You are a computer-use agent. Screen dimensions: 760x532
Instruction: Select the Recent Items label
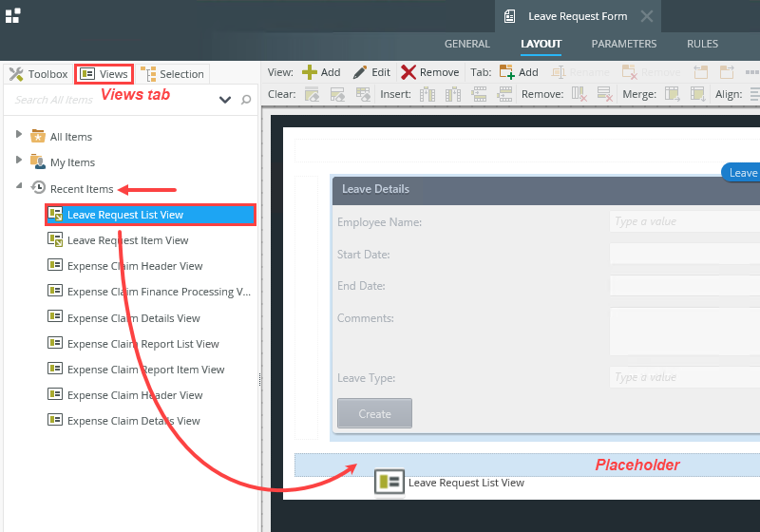point(82,189)
